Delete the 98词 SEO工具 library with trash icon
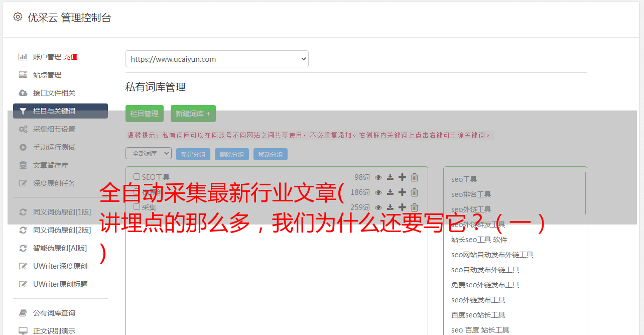This screenshot has width=644, height=335. click(x=415, y=177)
